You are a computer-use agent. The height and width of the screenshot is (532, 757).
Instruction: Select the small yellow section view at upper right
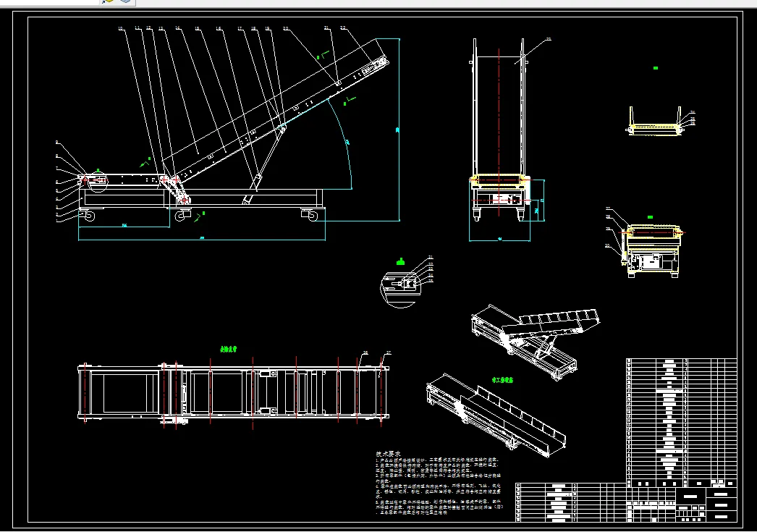click(656, 121)
